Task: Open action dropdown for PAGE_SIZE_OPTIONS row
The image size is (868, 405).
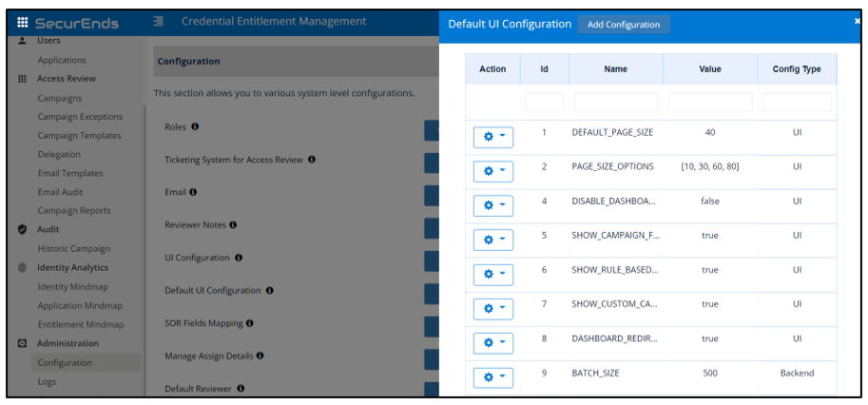Action: point(492,171)
